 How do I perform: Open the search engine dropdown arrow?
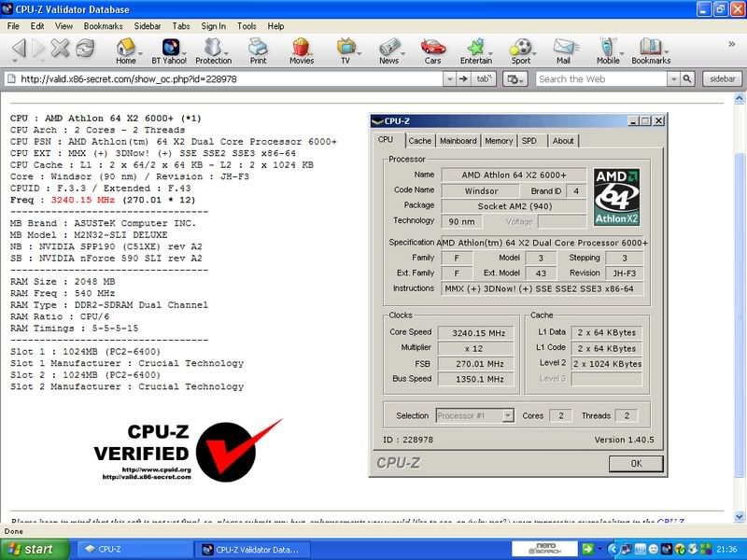coord(673,78)
